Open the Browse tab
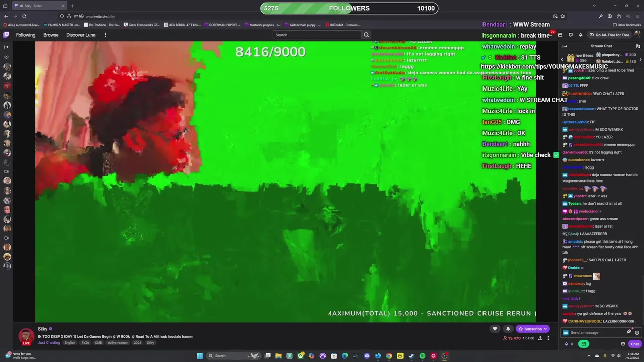The height and width of the screenshot is (362, 644). tap(51, 35)
